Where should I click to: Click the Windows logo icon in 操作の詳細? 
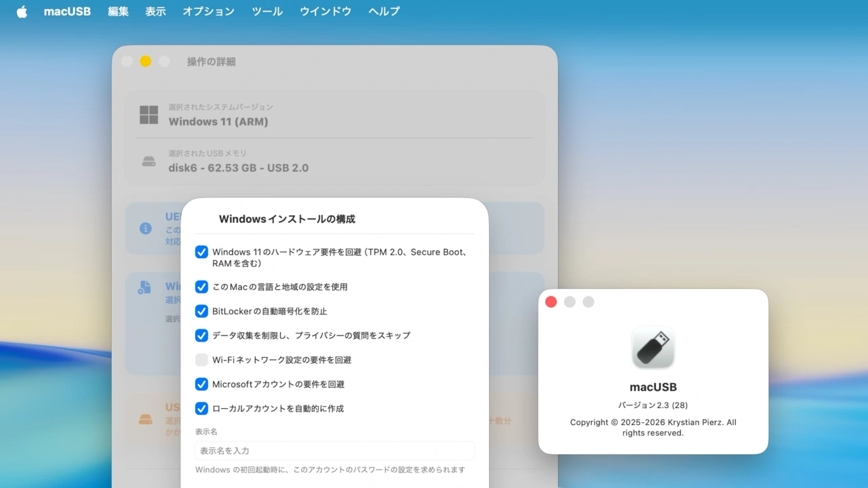[149, 115]
